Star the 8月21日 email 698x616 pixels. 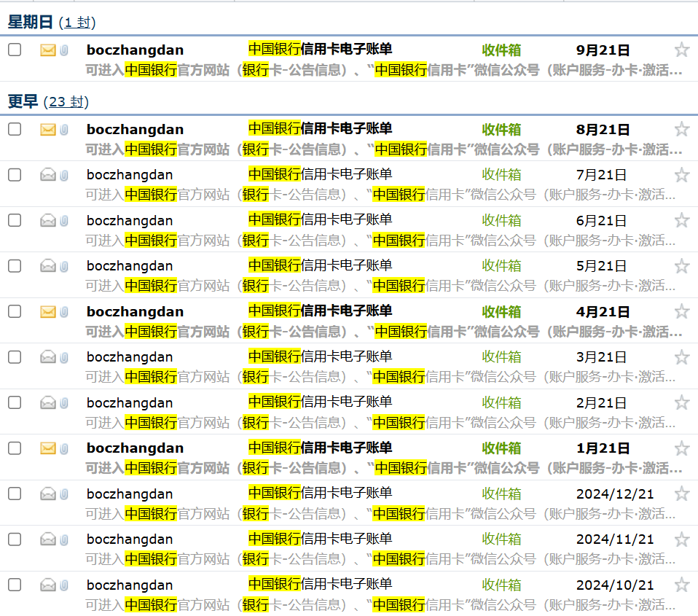[x=681, y=129]
